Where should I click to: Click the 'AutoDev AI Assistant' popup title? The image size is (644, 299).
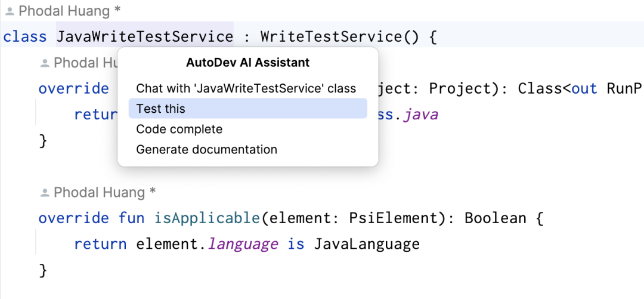(x=247, y=63)
